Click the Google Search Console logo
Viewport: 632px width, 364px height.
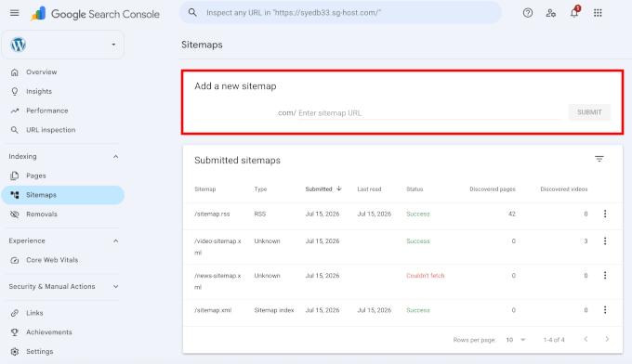click(95, 14)
